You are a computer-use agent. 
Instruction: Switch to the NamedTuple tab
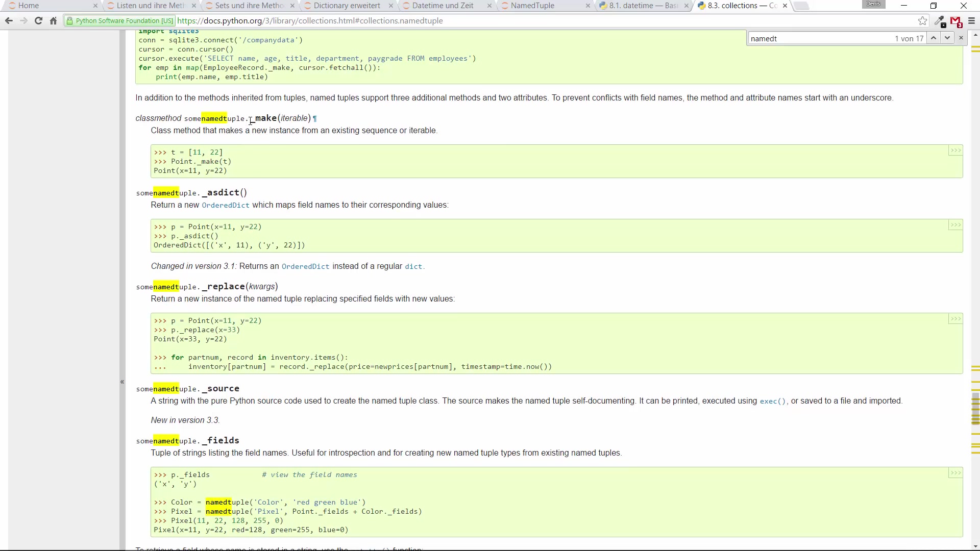[x=532, y=6]
